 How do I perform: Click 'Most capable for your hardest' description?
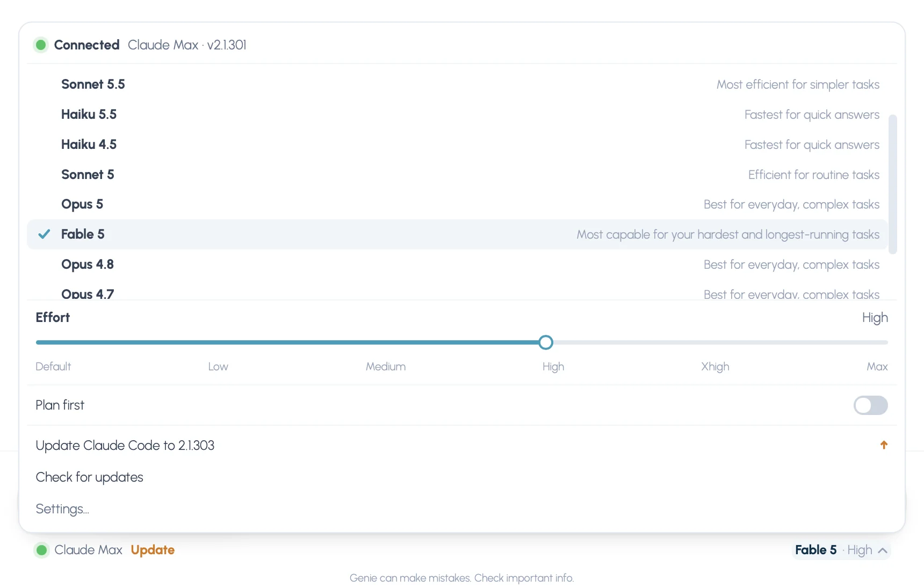pyautogui.click(x=728, y=235)
